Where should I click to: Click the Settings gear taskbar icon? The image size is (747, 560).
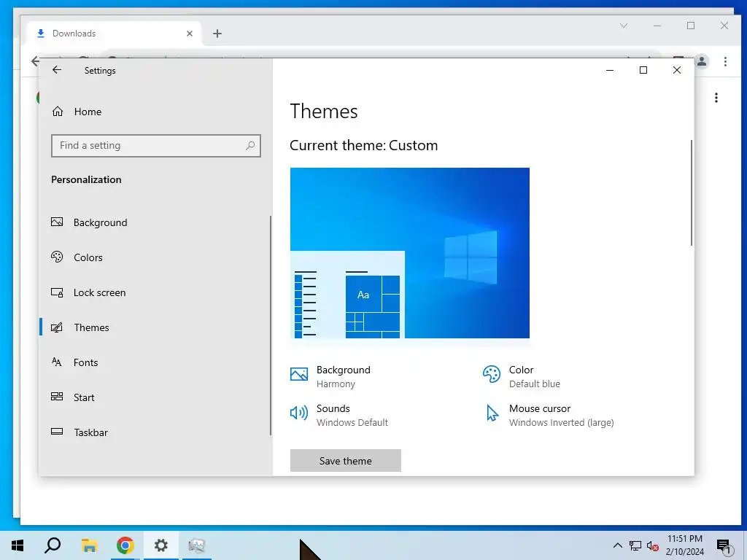click(161, 545)
